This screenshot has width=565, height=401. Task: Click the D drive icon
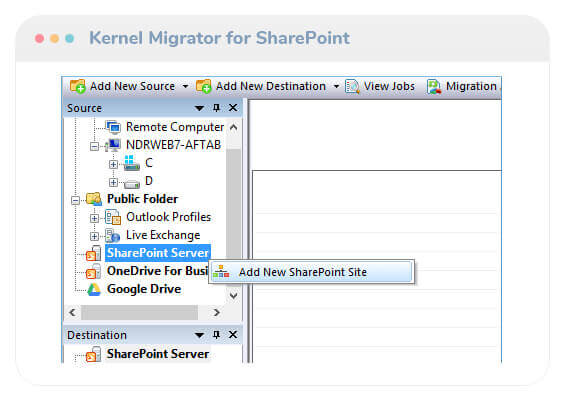pos(132,184)
